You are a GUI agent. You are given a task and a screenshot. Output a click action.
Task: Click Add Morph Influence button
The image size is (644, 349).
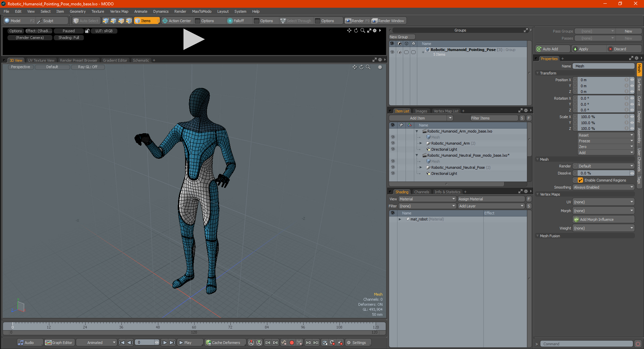(x=603, y=219)
